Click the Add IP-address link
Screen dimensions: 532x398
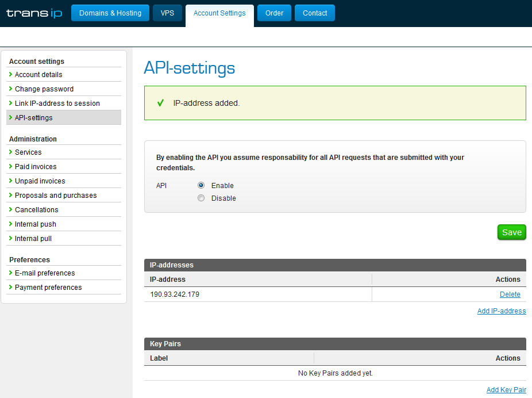[x=502, y=311]
